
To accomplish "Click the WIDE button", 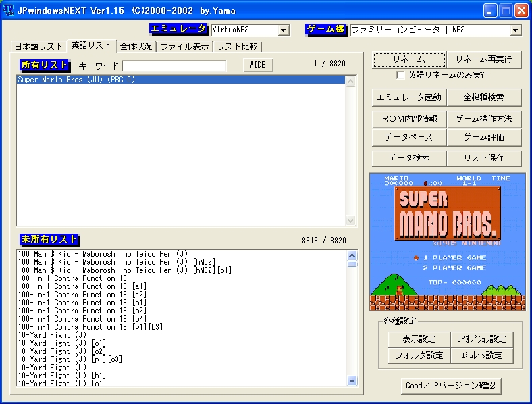I will (x=258, y=65).
